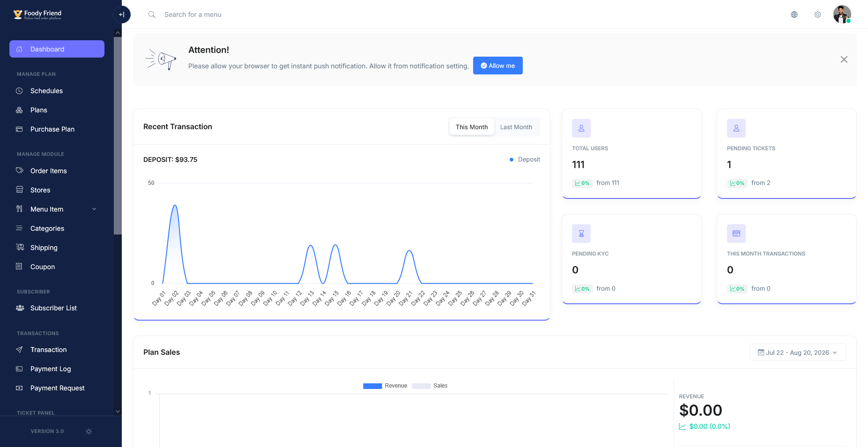Toggle the Deposit legend series
868x447 pixels.
coord(525,160)
